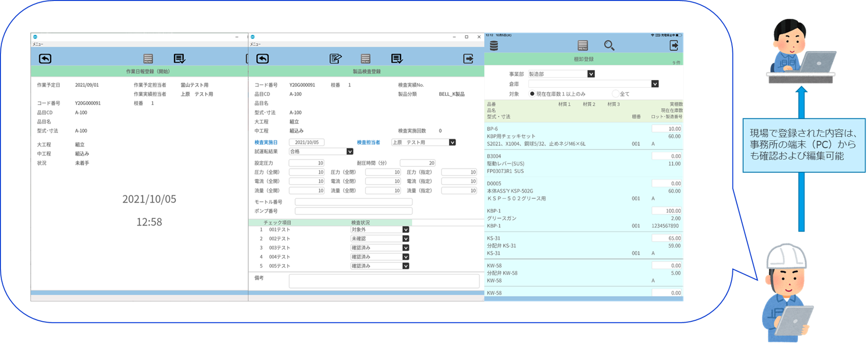The width and height of the screenshot is (868, 344).
Task: Click magnifier search icon in 棚卸登録
Action: pos(609,45)
